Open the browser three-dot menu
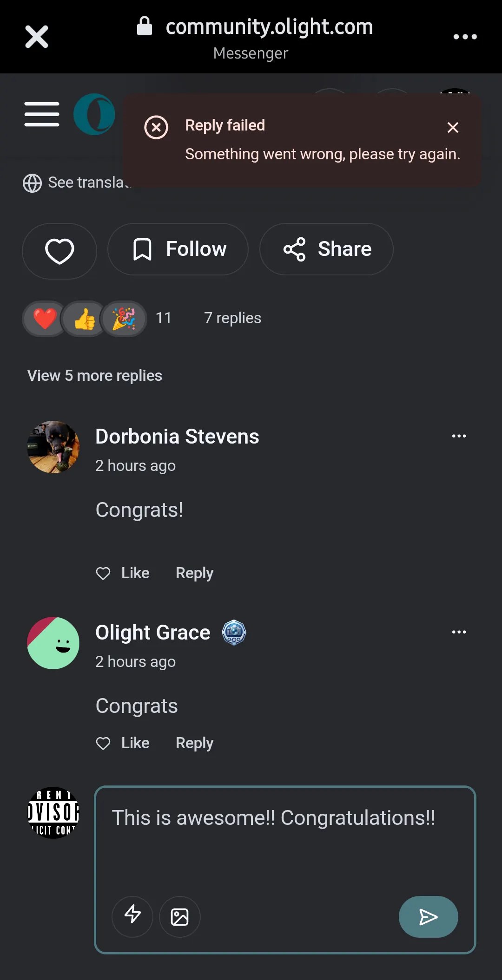 [x=465, y=37]
